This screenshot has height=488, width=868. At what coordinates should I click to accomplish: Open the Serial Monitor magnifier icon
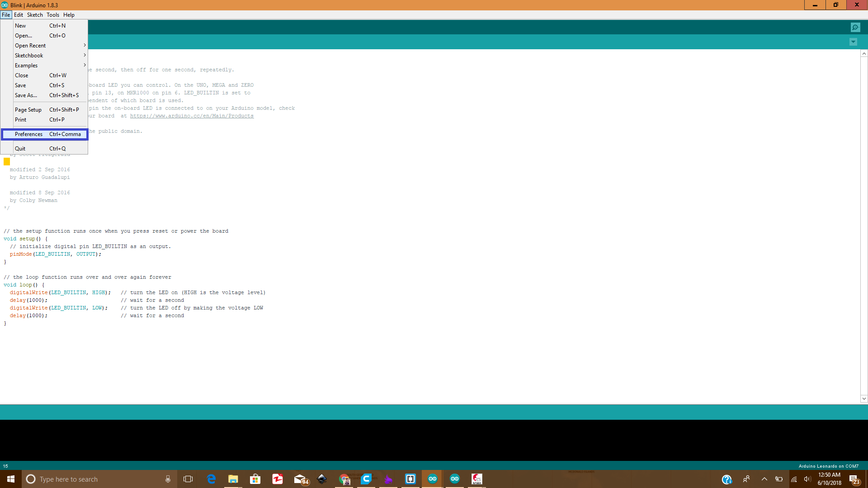click(x=855, y=28)
